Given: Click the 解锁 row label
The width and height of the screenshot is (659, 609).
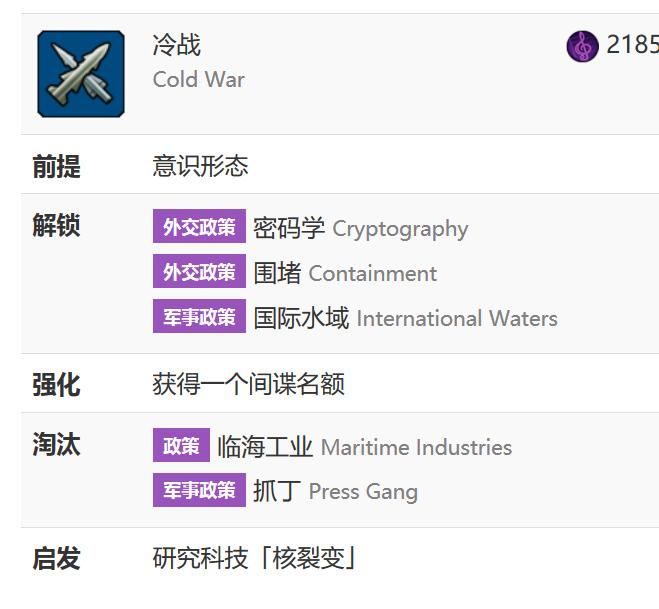Looking at the screenshot, I should click(x=56, y=225).
